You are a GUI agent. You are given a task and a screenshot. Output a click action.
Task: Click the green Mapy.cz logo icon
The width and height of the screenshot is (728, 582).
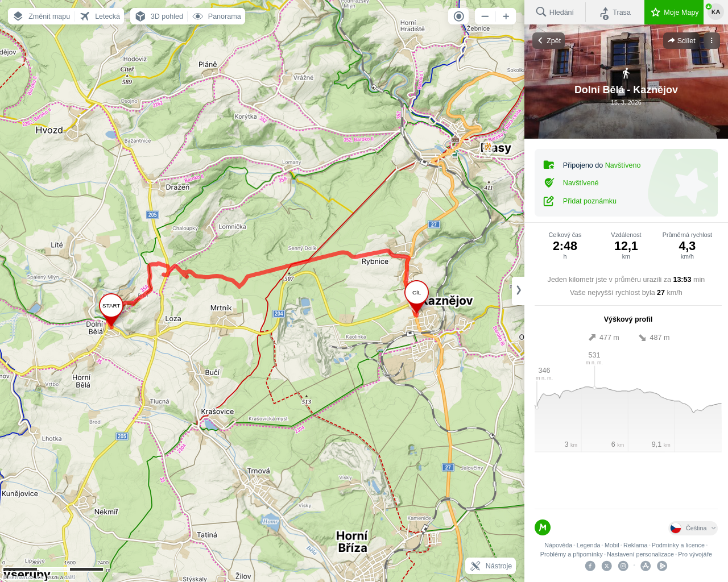pyautogui.click(x=543, y=527)
